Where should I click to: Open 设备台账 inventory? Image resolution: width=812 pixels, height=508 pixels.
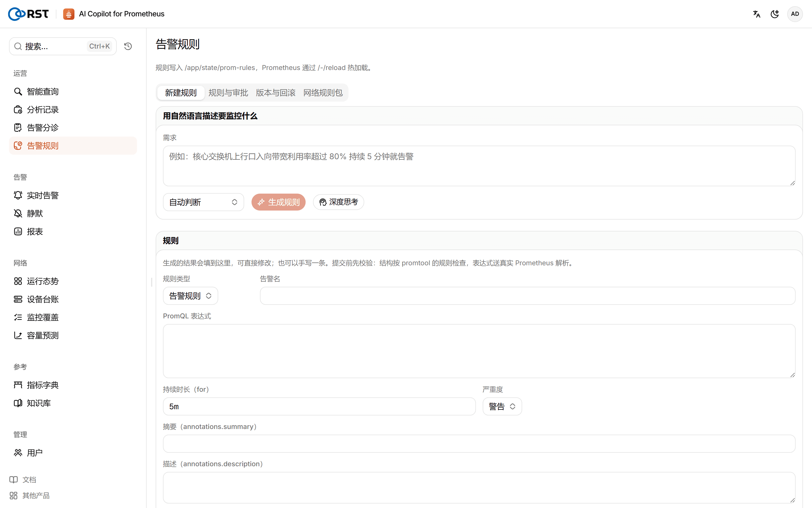(x=73, y=299)
